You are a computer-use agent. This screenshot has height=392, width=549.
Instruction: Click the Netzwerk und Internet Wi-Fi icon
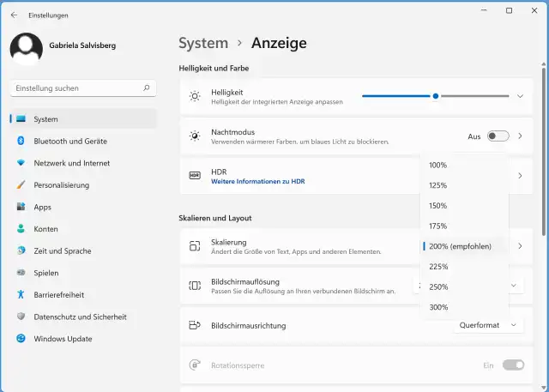[x=21, y=163]
